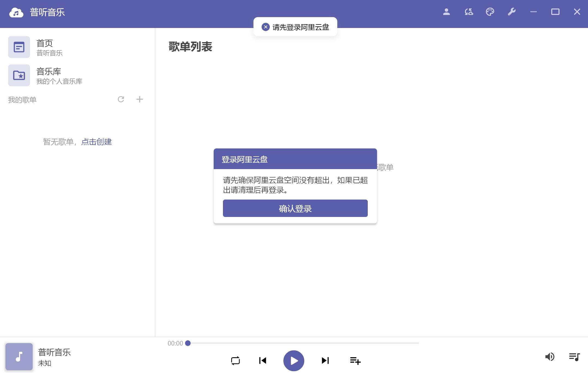Click the 点击创建 link

(x=96, y=142)
